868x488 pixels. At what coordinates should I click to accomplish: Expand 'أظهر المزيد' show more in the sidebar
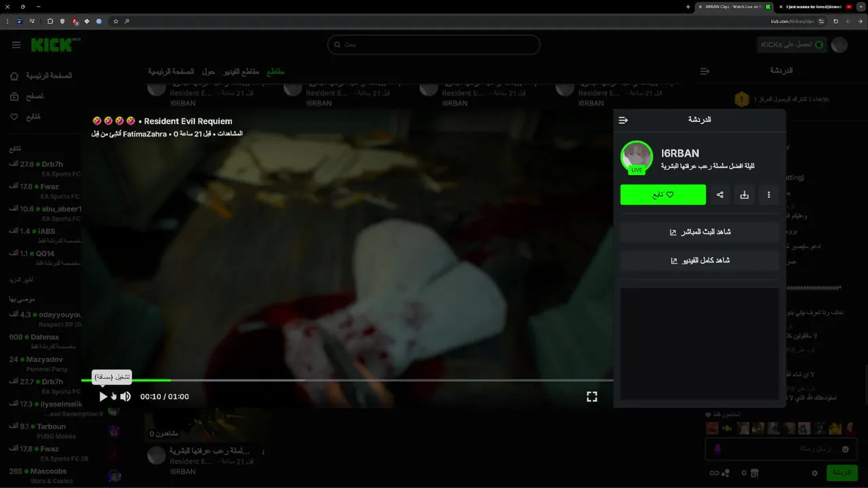point(21,279)
